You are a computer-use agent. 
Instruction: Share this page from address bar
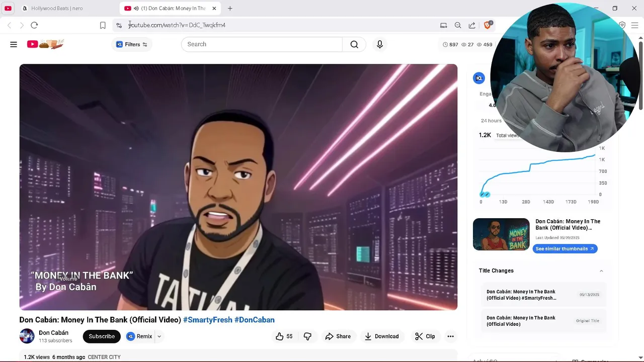(x=472, y=25)
